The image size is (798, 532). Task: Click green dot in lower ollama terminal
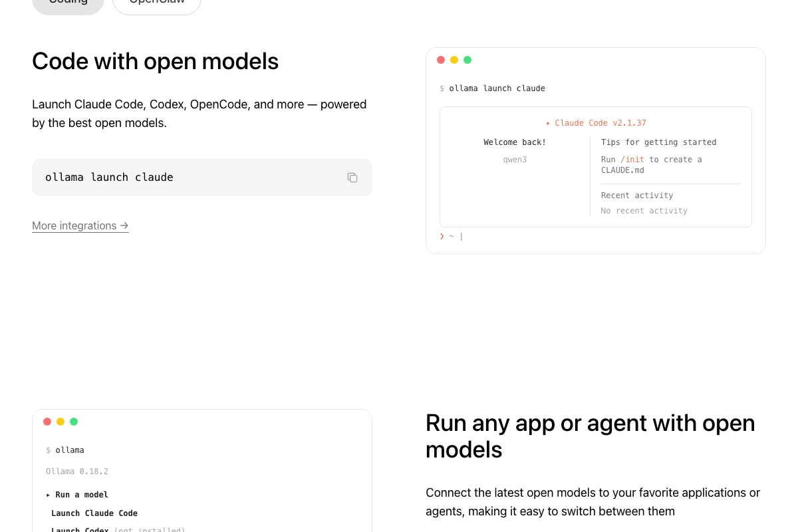[74, 422]
